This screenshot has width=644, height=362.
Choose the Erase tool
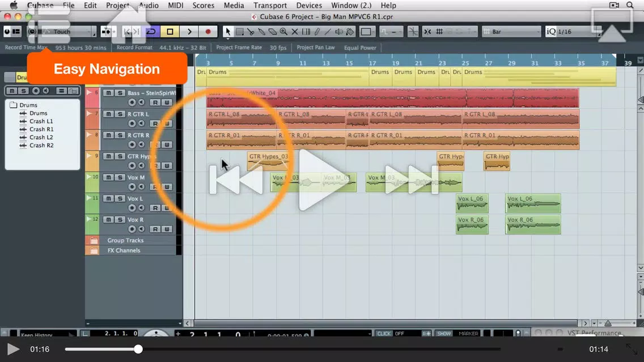point(273,32)
